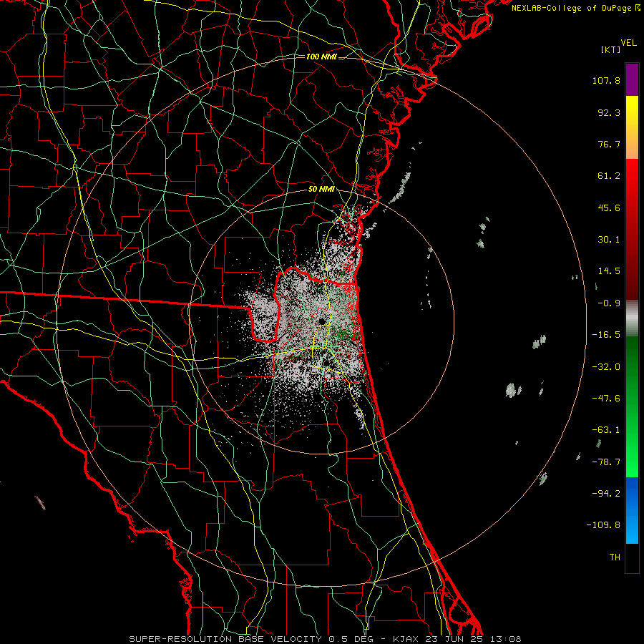Select the 14.5 legend value
Screen dimensions: 644x644
609,271
